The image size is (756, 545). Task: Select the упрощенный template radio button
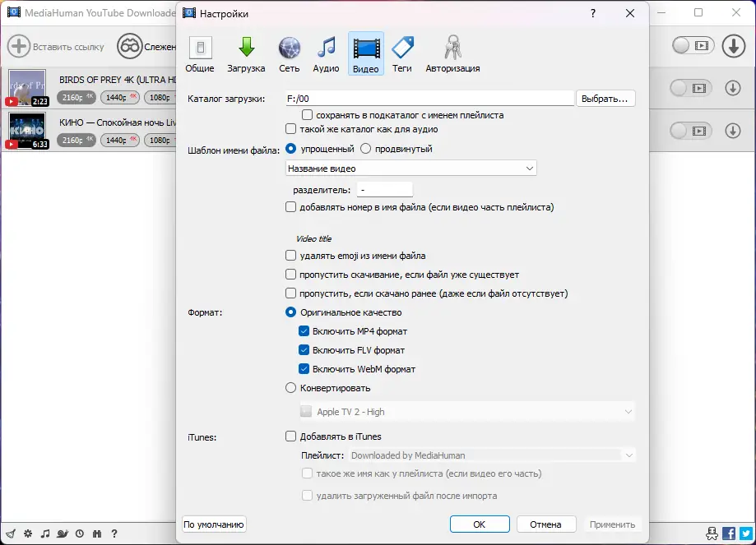[290, 149]
